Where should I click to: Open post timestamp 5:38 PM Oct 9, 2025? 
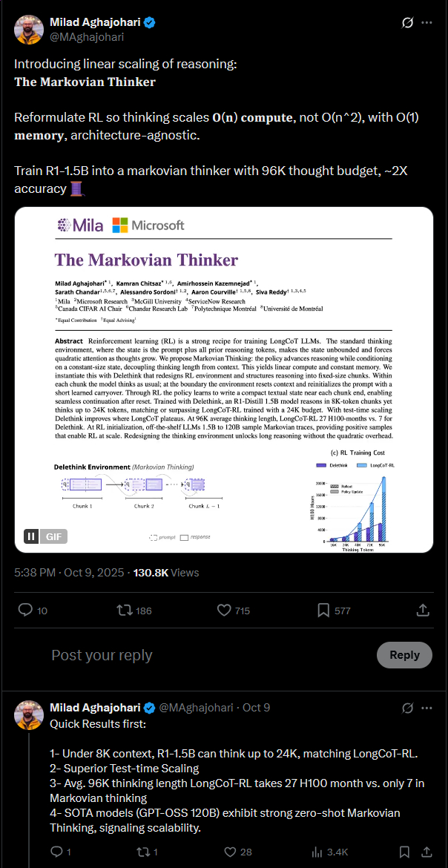tap(71, 573)
